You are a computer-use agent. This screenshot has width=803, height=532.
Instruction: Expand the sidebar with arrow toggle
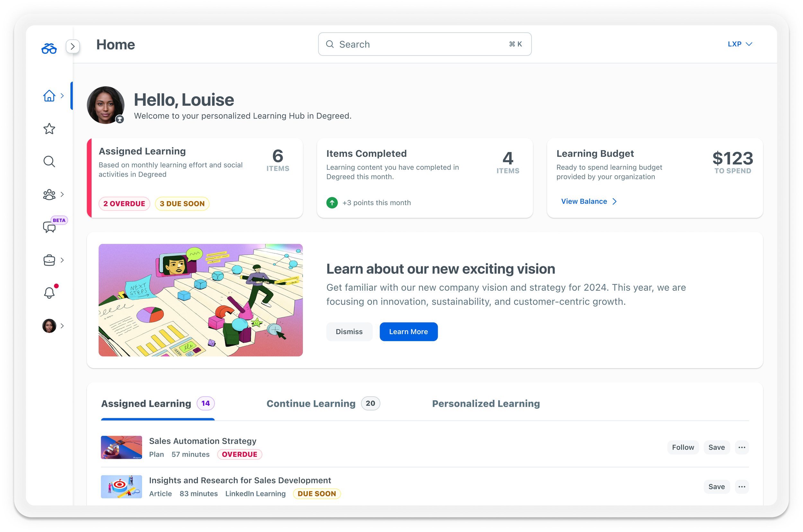(x=73, y=47)
